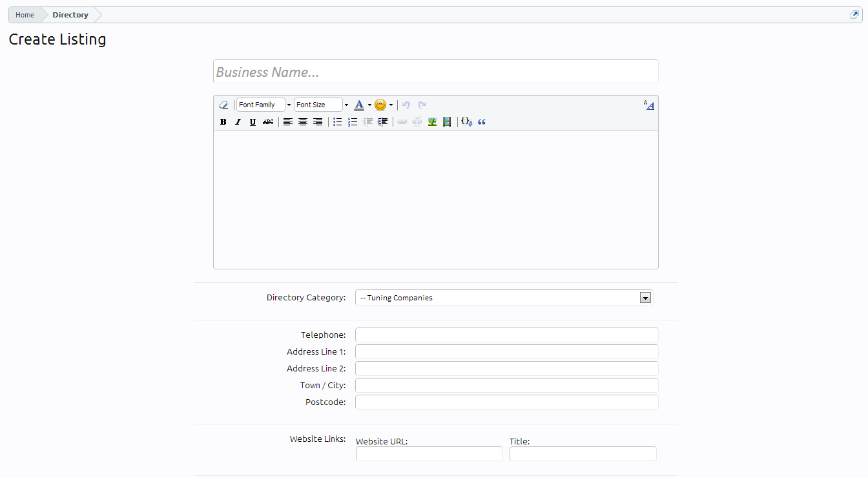Screen dimensions: 868x478
Task: Insert a code block
Action: [467, 121]
